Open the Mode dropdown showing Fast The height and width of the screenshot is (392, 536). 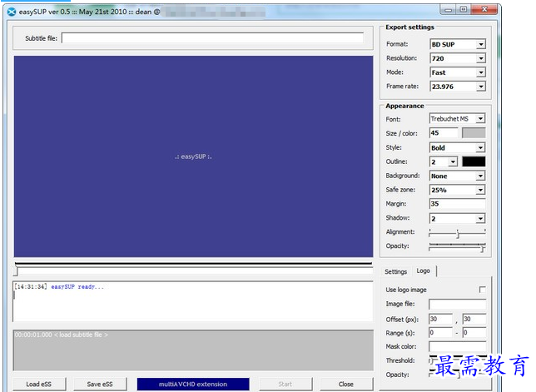pos(457,72)
